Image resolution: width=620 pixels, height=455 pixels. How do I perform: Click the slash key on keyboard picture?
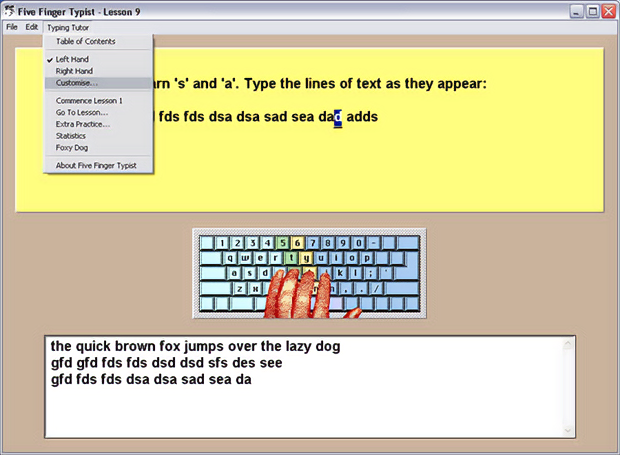click(x=376, y=288)
